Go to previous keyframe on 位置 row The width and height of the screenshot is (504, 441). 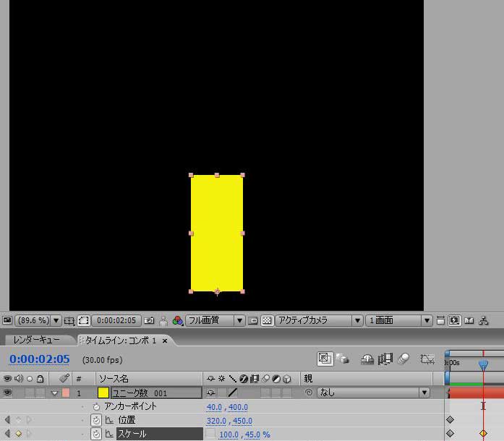(7, 419)
